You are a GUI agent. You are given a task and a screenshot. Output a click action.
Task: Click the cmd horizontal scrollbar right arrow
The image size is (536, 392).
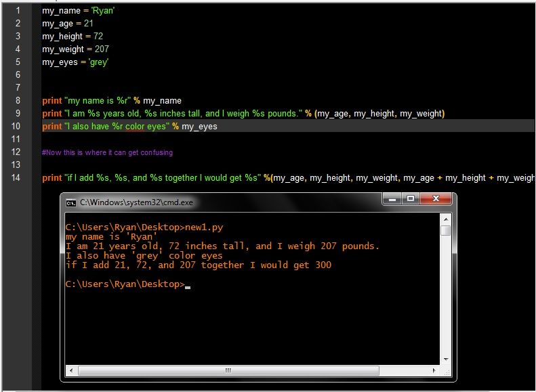[434, 370]
